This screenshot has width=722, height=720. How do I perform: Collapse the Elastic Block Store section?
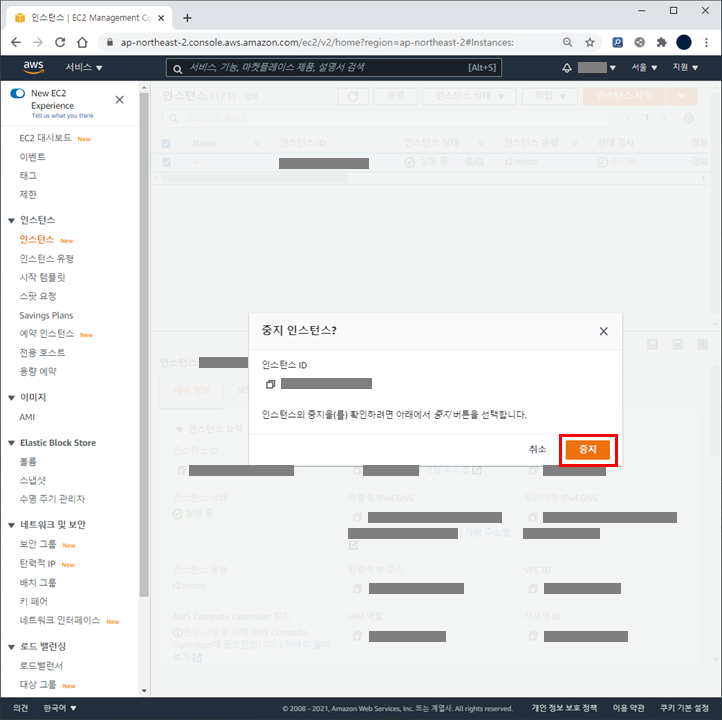[12, 443]
